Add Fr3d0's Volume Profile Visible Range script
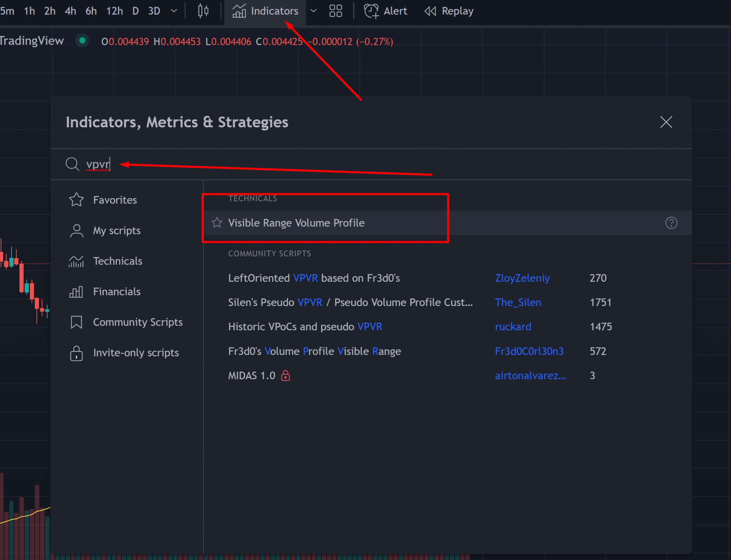731x560 pixels. (x=314, y=351)
